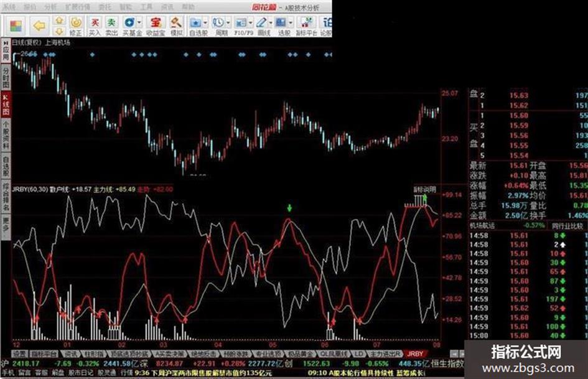Viewport: 588px width, 379px height.
Task: Open 股市日记 in status bar
Action: tap(81, 373)
